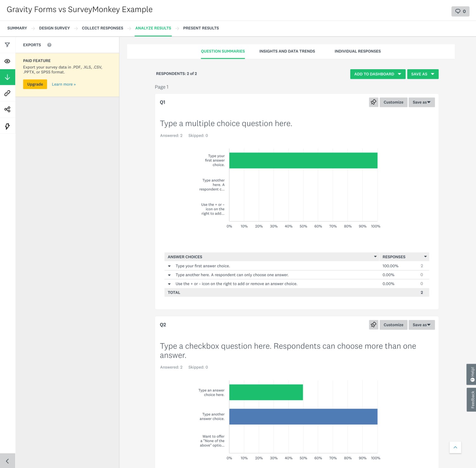Click the survey title text
The width and height of the screenshot is (476, 468).
[79, 10]
